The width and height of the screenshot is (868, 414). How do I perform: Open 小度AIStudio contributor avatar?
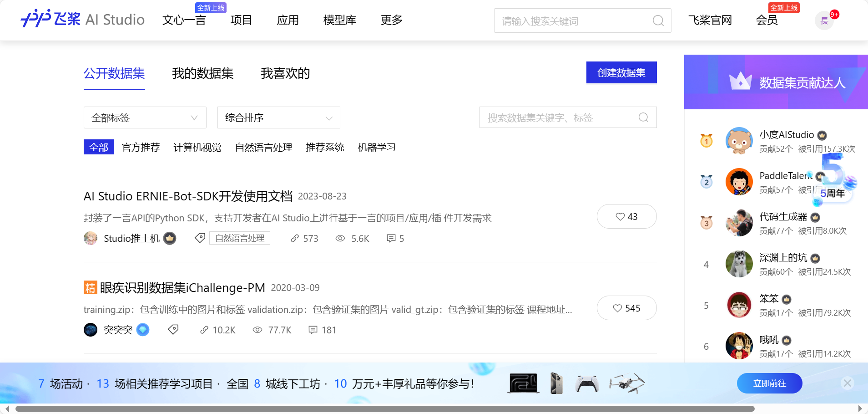click(739, 141)
